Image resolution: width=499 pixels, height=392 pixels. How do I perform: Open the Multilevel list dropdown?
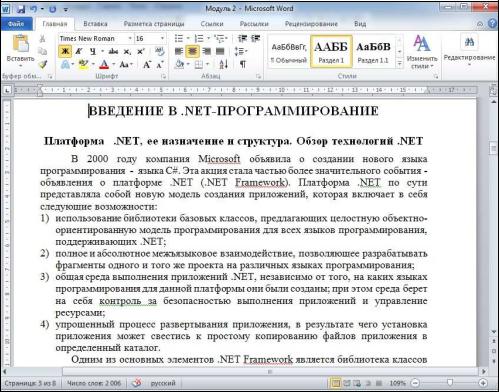pos(226,39)
